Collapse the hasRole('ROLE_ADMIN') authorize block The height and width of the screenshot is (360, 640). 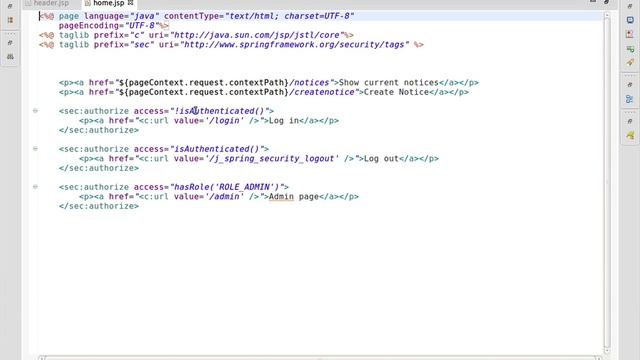[36, 187]
